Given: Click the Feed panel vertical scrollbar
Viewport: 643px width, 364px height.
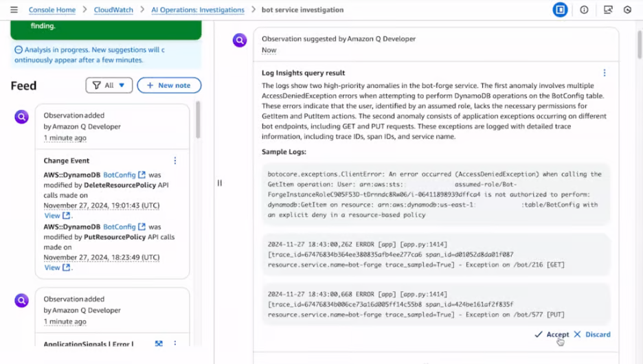Looking at the screenshot, I should [199, 120].
